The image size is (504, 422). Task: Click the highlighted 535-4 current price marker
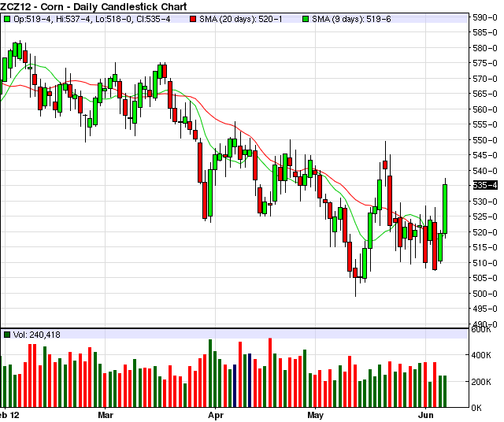(x=485, y=186)
